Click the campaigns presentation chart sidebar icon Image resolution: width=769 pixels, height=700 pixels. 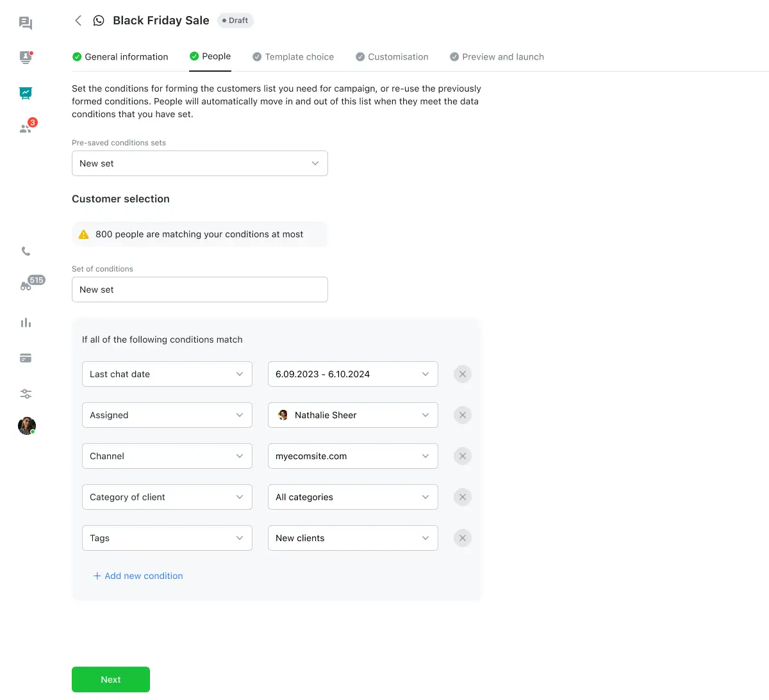click(x=26, y=93)
